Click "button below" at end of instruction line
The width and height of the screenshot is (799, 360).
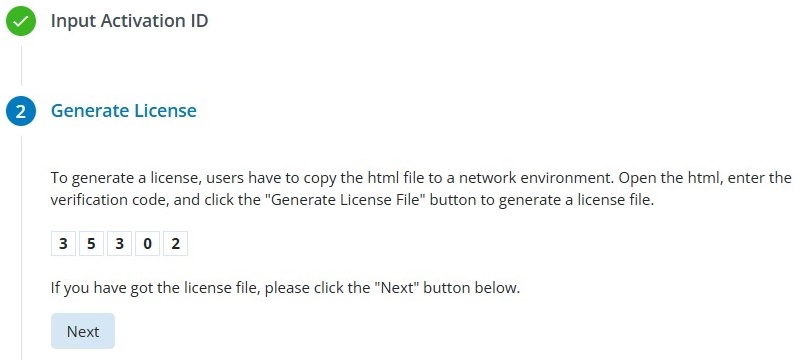pyautogui.click(x=472, y=288)
